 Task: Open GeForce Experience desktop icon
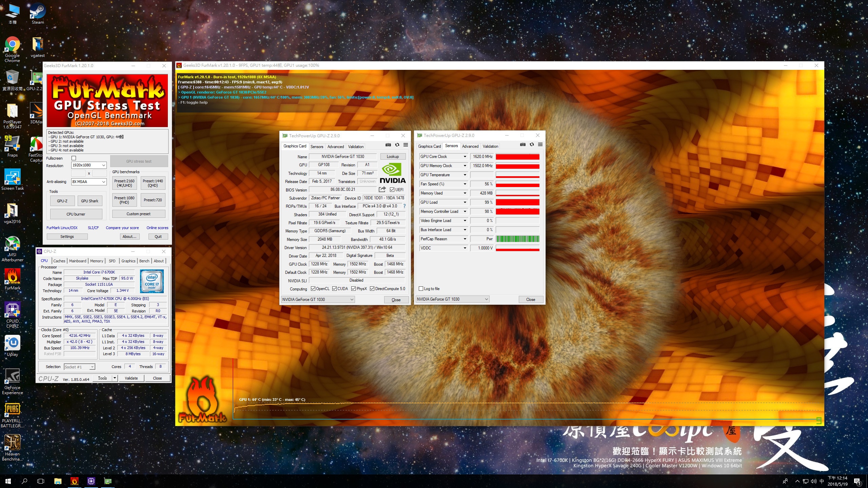(x=12, y=381)
